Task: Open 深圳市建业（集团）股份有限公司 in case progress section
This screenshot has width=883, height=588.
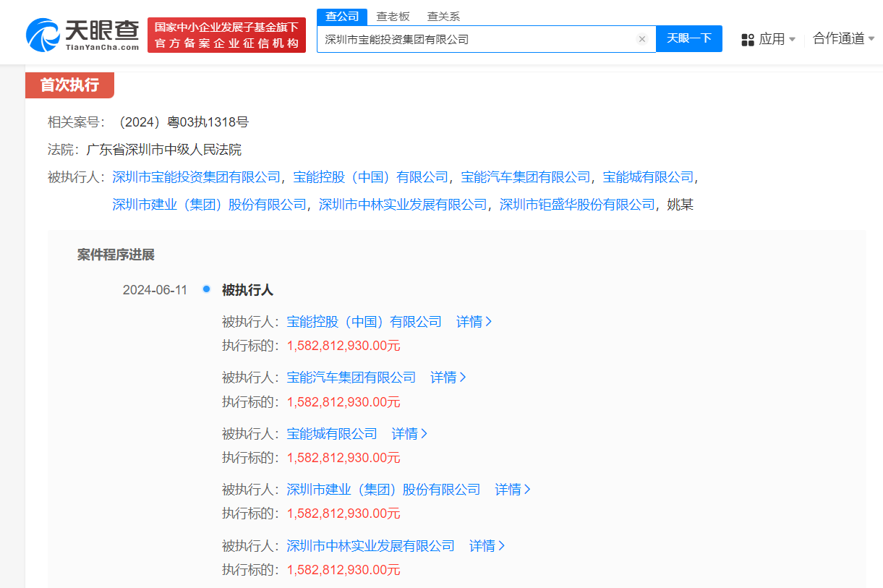Action: 384,490
